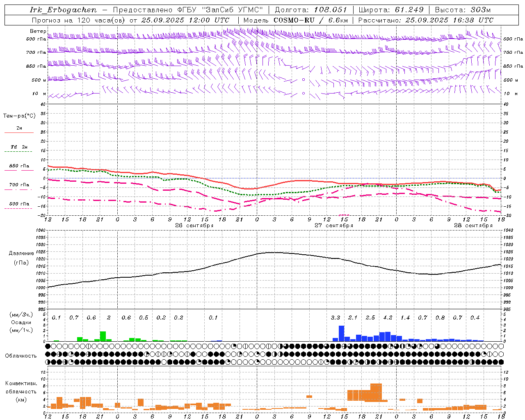The image size is (525, 420).
Task: Click the Осадки chart label
Action: [x=21, y=322]
